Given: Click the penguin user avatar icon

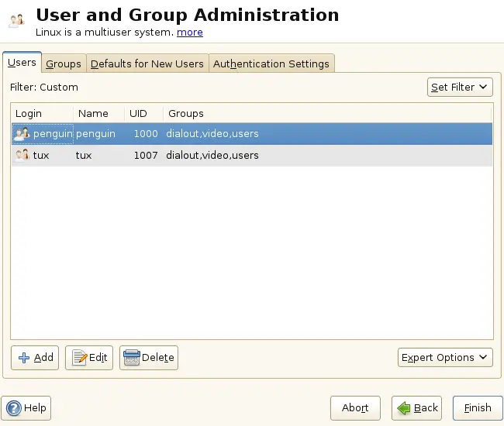Looking at the screenshot, I should click(x=22, y=134).
